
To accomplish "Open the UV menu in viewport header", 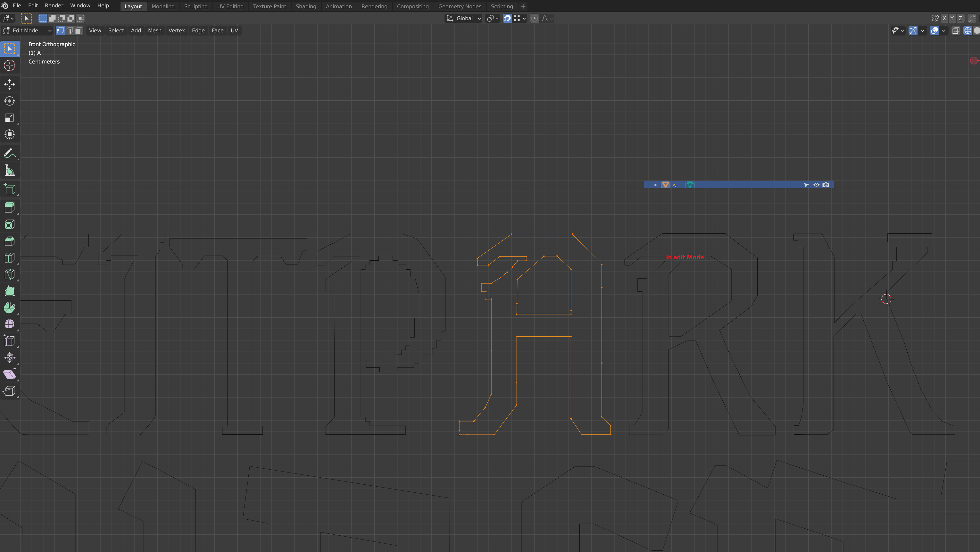I will click(234, 30).
